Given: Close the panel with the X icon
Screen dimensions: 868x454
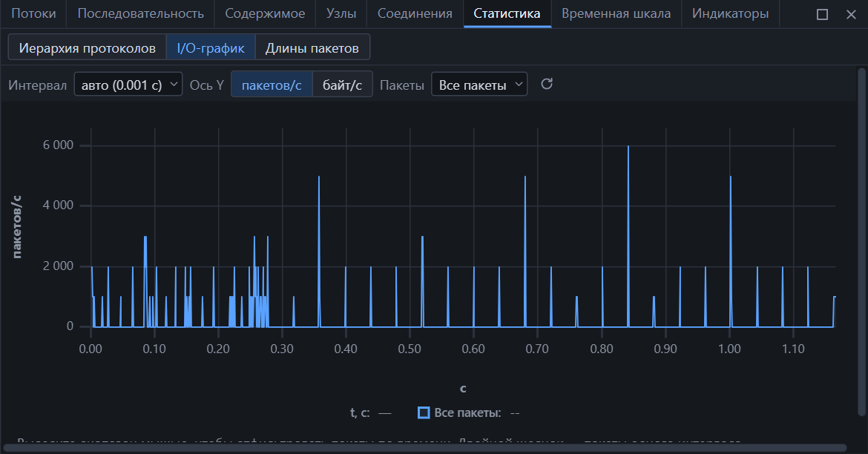Looking at the screenshot, I should [851, 14].
